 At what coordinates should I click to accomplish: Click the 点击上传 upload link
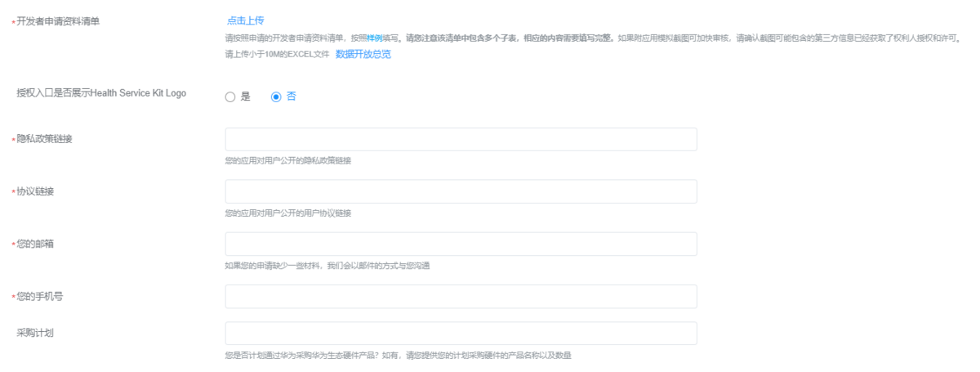tap(245, 20)
